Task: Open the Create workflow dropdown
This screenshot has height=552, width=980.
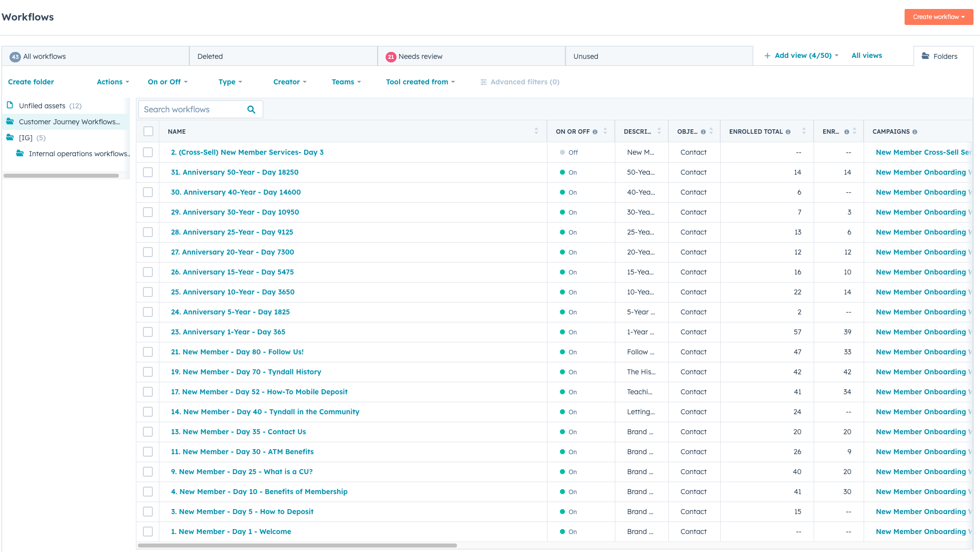Action: click(938, 16)
